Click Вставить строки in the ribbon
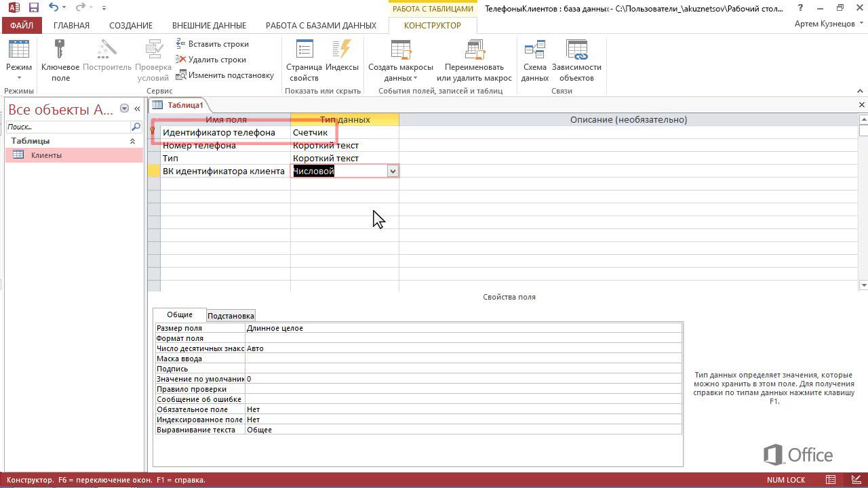Image resolution: width=868 pixels, height=488 pixels. pos(212,44)
